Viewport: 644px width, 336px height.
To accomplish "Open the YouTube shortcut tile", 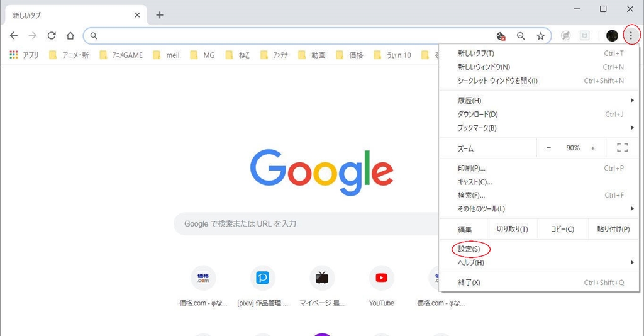I will coord(382,286).
